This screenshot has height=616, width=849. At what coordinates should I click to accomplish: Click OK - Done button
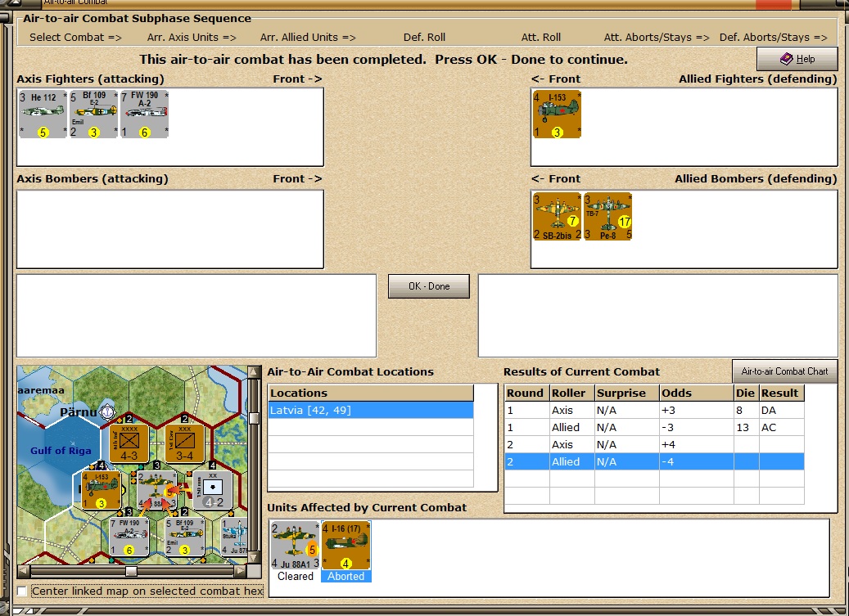[x=429, y=286]
